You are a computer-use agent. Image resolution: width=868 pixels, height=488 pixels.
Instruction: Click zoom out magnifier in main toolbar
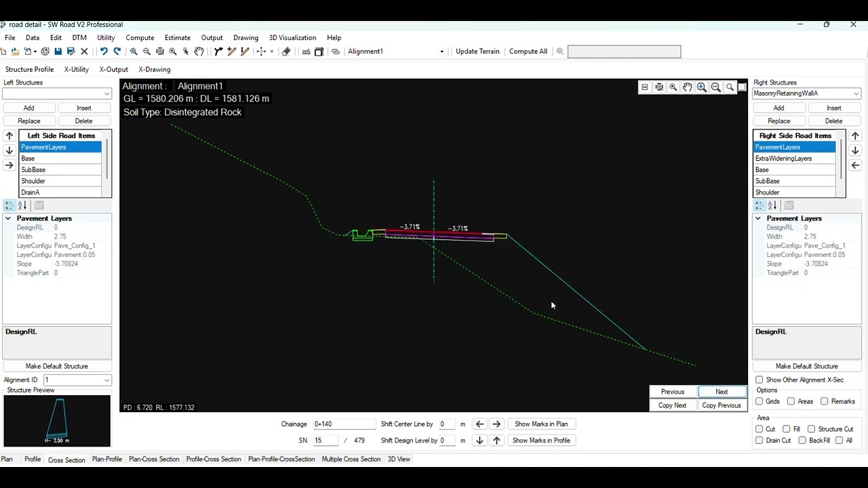pyautogui.click(x=146, y=52)
